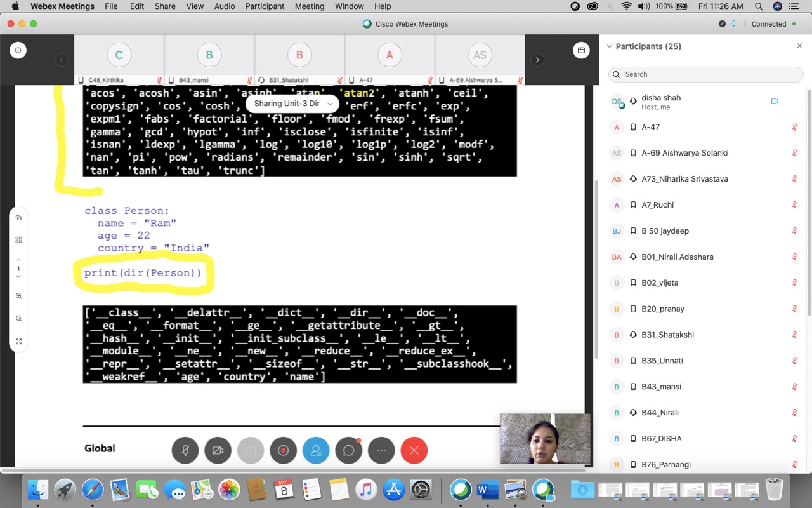Open Microsoft Word from the Dock
This screenshot has width=812, height=508.
(x=488, y=490)
